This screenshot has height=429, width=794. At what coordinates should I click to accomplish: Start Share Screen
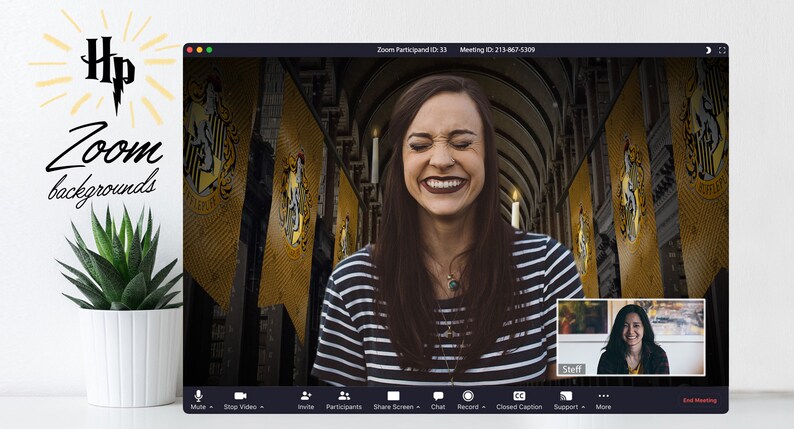pos(393,400)
